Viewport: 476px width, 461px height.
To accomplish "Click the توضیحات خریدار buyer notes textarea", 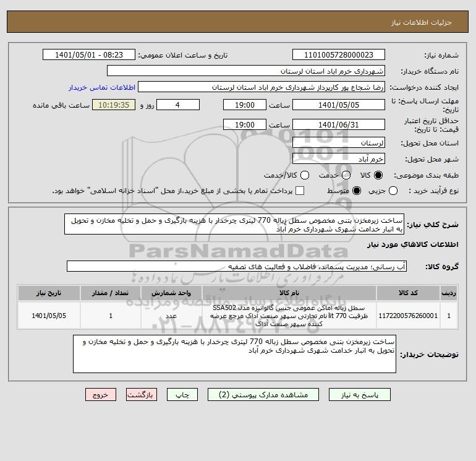I will [234, 354].
